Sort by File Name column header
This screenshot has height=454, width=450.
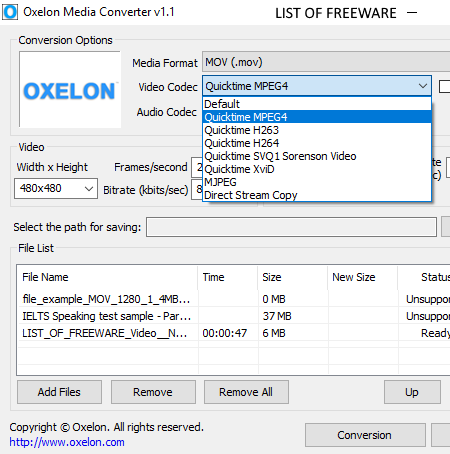107,277
